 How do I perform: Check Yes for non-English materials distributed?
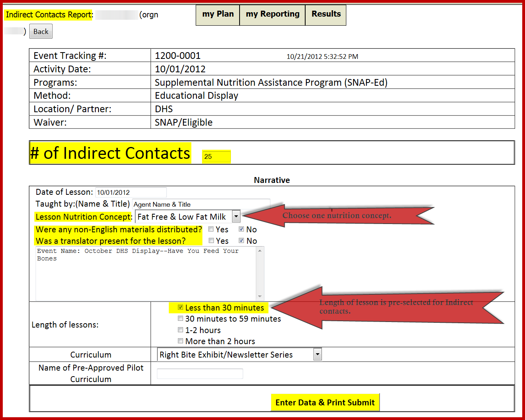[x=211, y=229]
